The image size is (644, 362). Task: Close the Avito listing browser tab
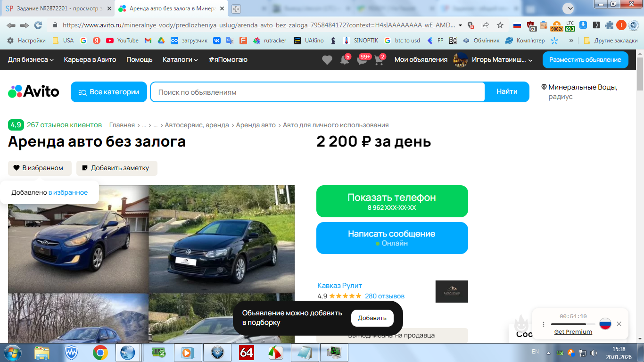(x=222, y=9)
